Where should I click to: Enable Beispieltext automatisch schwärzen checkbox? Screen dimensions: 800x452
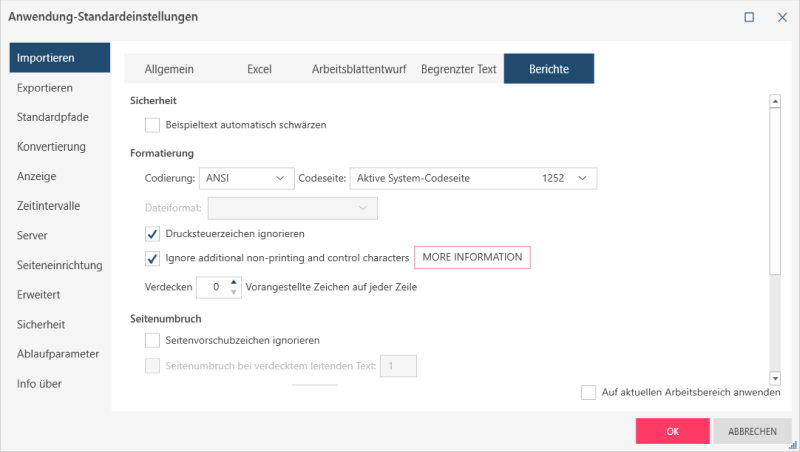coord(153,125)
